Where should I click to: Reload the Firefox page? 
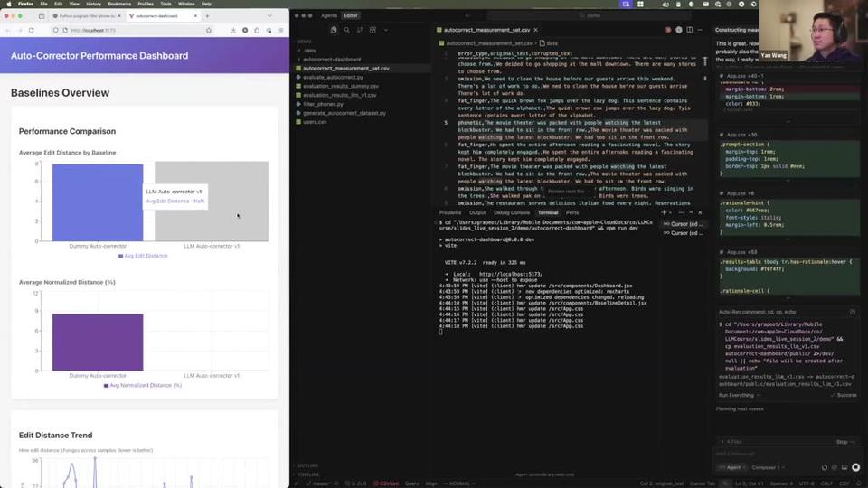tap(31, 31)
